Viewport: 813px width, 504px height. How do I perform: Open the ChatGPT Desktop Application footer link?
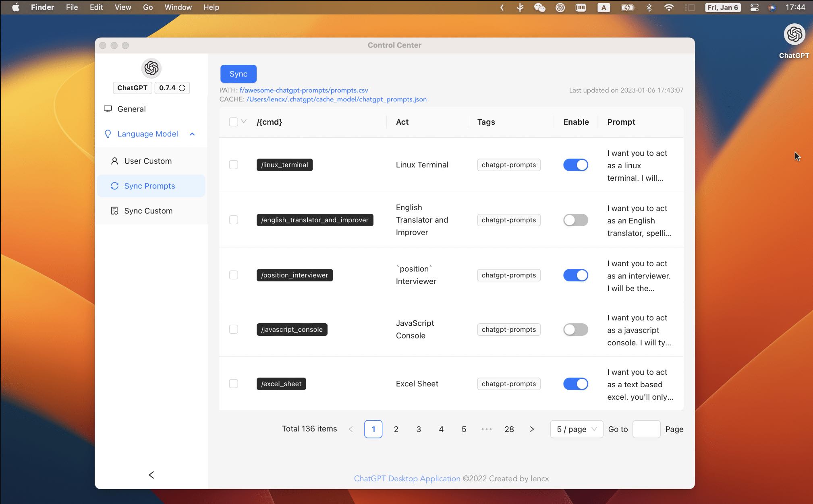[x=407, y=479]
